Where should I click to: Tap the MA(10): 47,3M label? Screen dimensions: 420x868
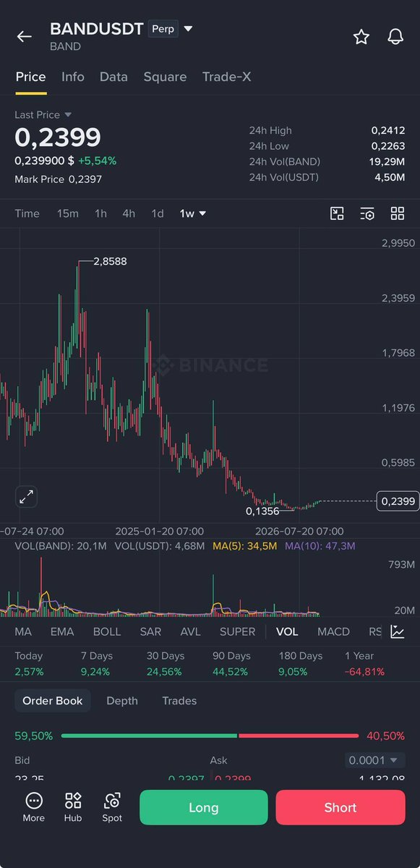point(320,546)
